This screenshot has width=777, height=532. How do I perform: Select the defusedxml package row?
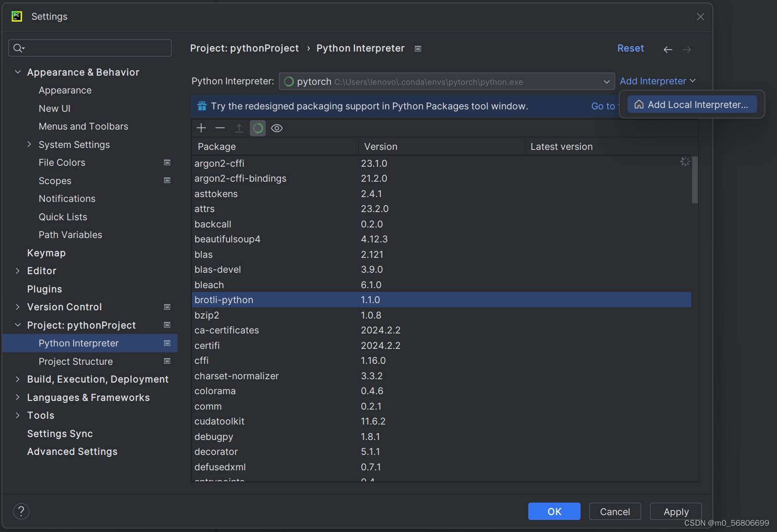pos(441,467)
